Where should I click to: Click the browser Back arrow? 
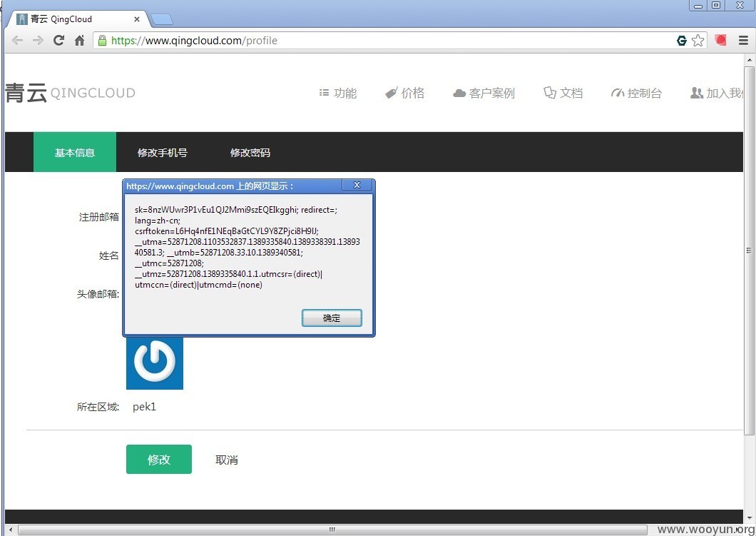pos(17,41)
